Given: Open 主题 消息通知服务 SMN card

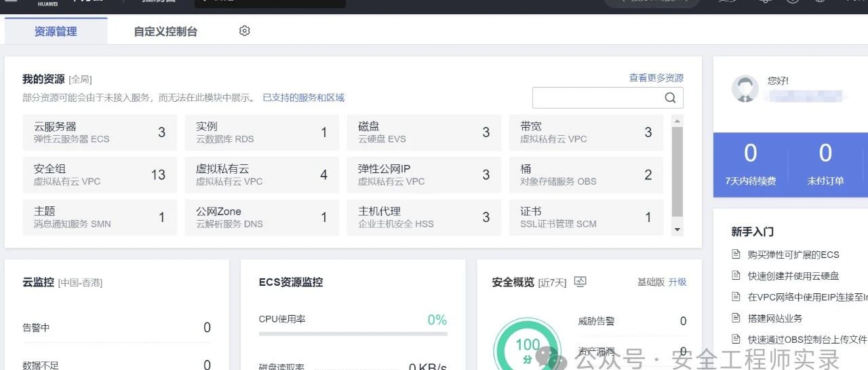Looking at the screenshot, I should [100, 217].
